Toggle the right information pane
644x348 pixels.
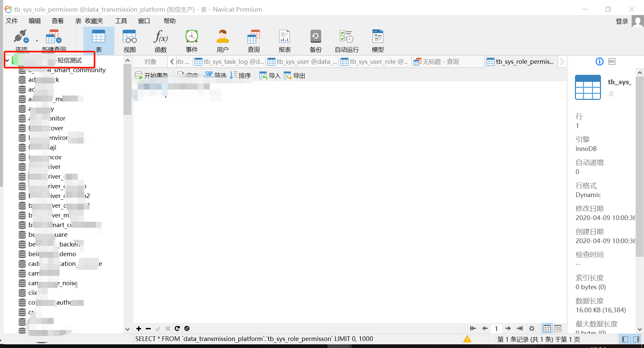(636, 339)
